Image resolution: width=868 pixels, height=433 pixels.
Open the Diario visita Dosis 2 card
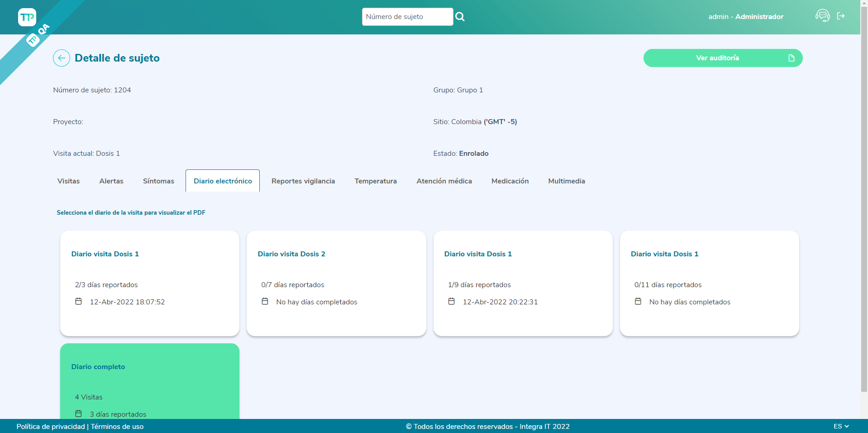click(336, 283)
